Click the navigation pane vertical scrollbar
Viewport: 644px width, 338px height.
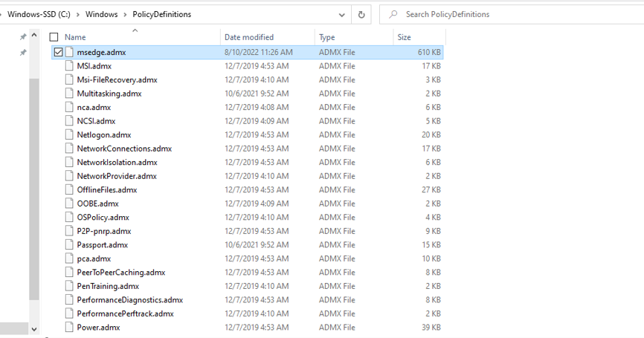click(33, 186)
